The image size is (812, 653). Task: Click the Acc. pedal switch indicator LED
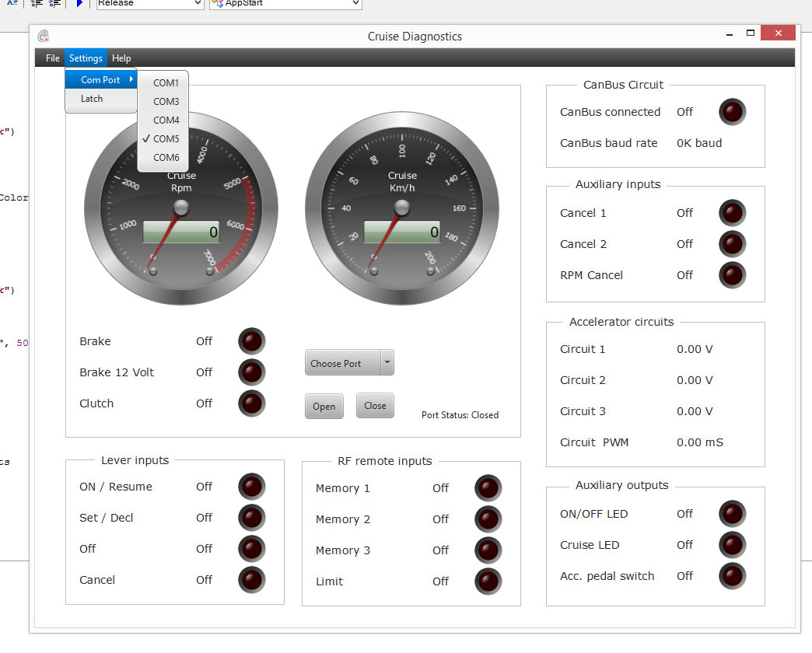point(732,576)
